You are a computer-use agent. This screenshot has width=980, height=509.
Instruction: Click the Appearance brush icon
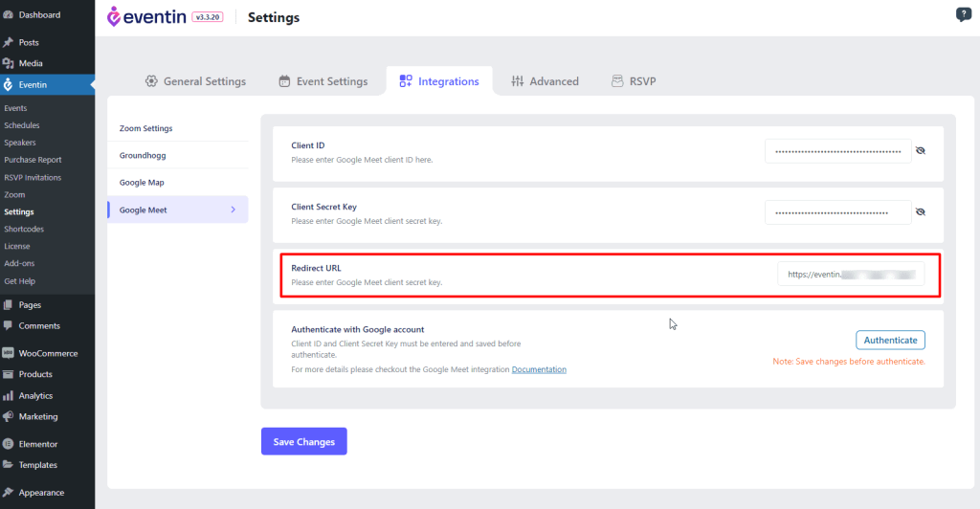pyautogui.click(x=8, y=492)
